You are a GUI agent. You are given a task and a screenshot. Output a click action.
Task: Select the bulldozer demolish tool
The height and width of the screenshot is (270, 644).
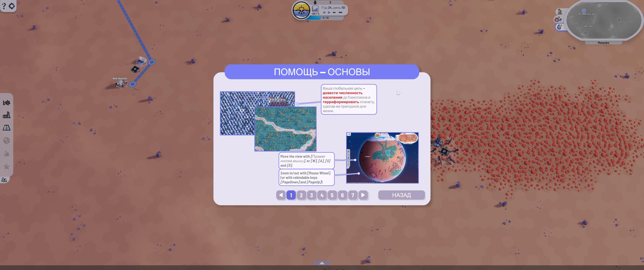pyautogui.click(x=4, y=180)
